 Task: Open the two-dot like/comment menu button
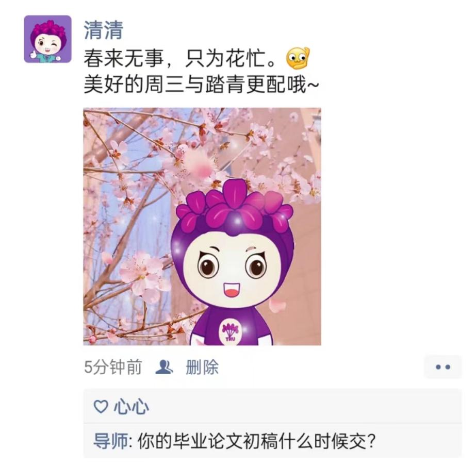tap(442, 367)
